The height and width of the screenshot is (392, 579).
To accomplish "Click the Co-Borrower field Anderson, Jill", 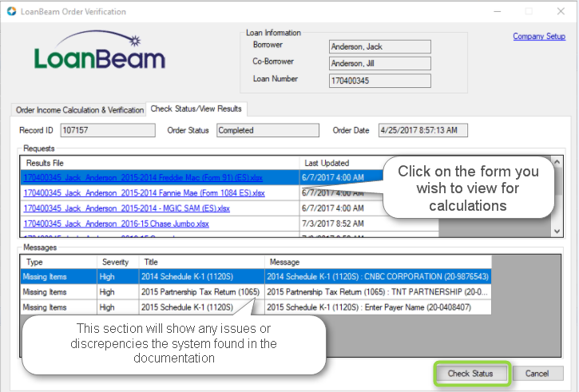I will tap(379, 64).
